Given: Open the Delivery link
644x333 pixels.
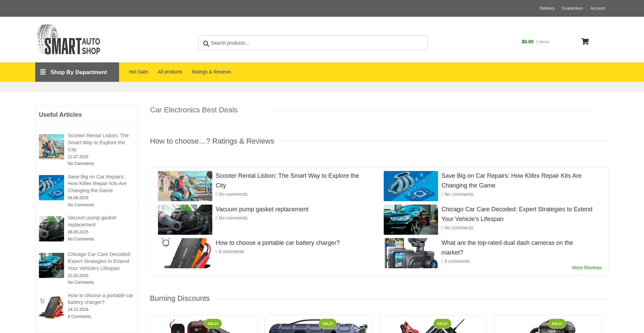Looking at the screenshot, I should coord(547,8).
